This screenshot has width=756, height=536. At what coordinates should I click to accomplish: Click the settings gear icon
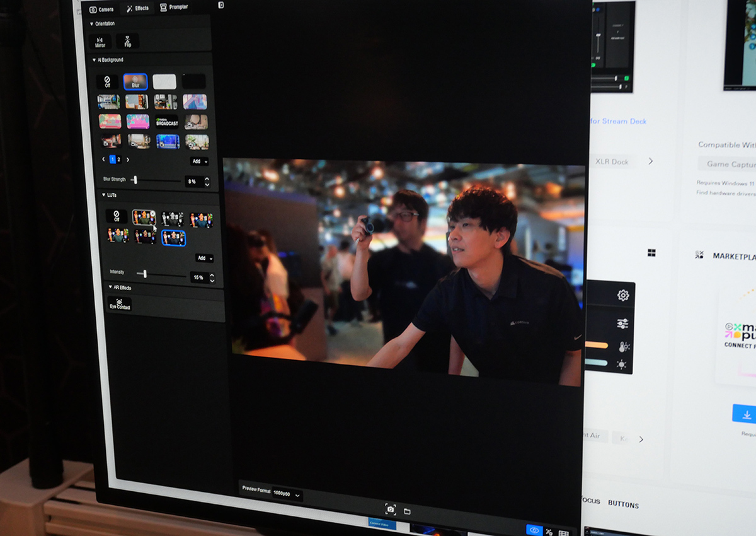[622, 295]
